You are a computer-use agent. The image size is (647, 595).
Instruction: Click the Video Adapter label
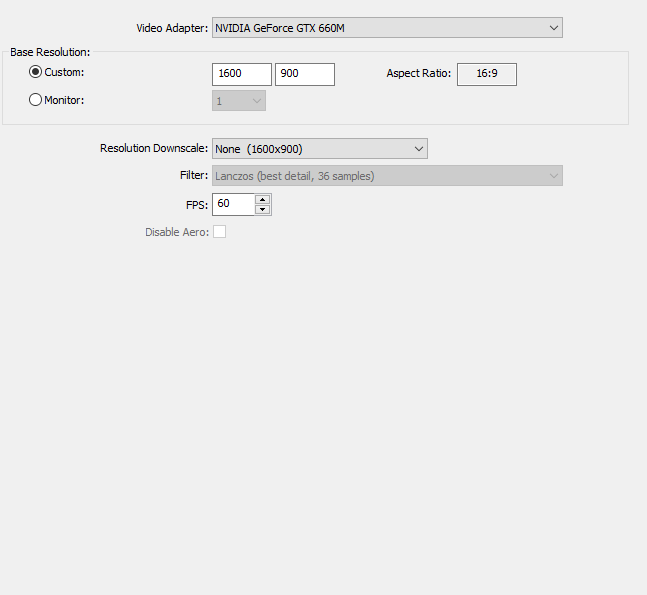(172, 28)
